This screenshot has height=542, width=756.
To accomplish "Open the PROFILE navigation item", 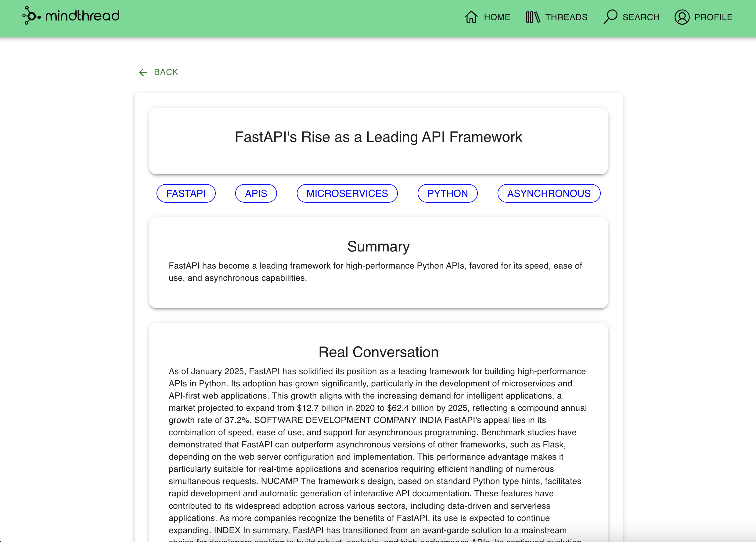I will point(713,17).
